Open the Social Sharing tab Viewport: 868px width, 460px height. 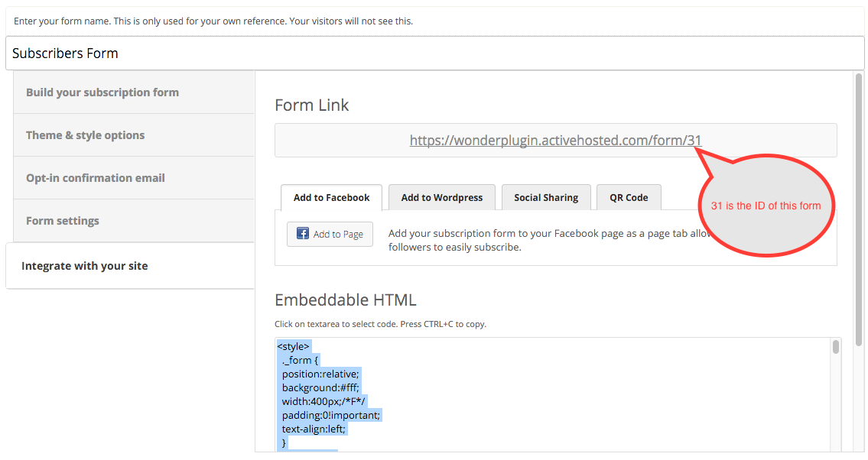(x=545, y=197)
